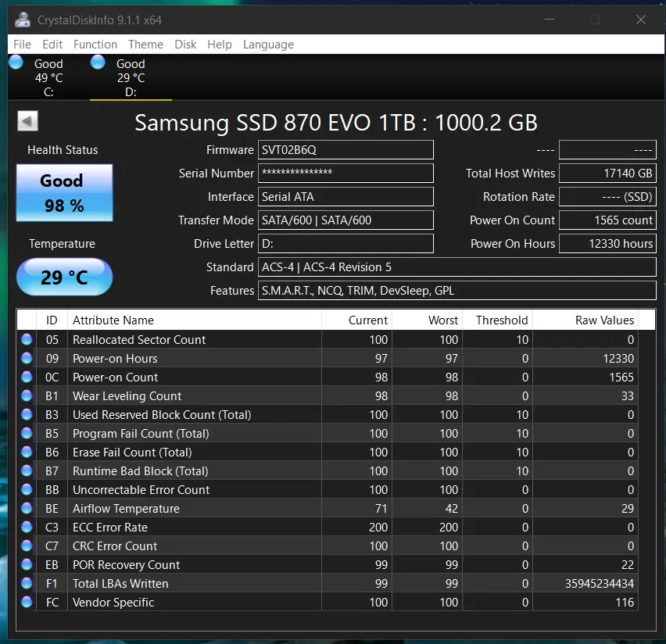This screenshot has width=666, height=644.
Task: Click the Transfer Mode field SATA/600
Action: click(346, 220)
